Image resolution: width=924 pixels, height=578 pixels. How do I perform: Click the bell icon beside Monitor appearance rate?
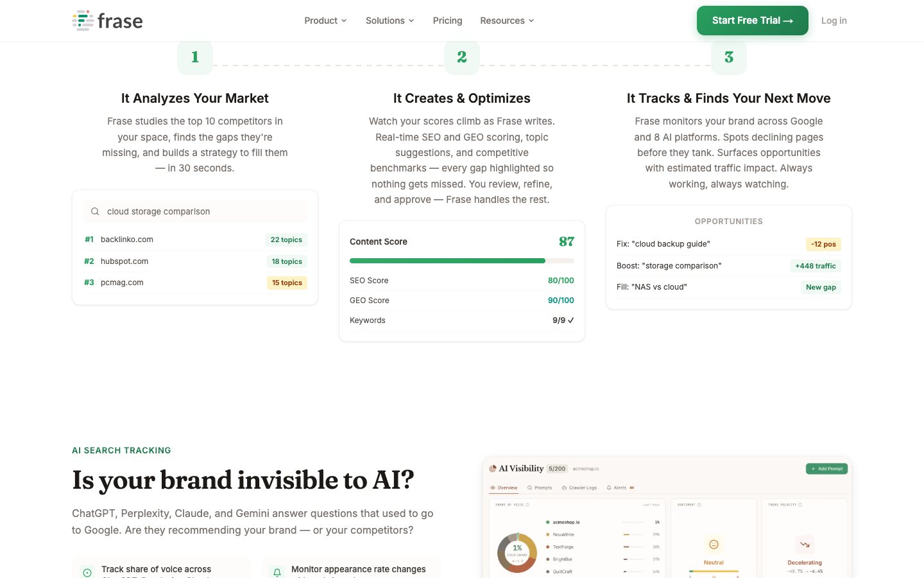(x=277, y=572)
